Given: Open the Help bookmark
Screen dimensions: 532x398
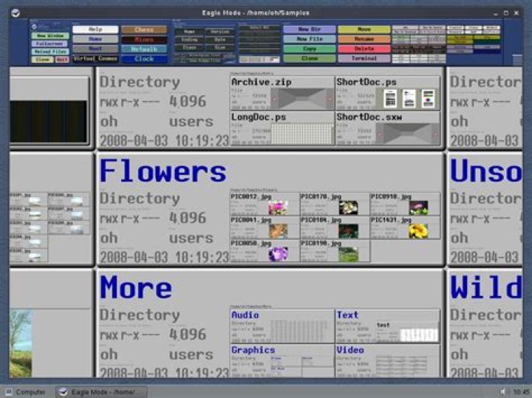Looking at the screenshot, I should click(x=95, y=30).
